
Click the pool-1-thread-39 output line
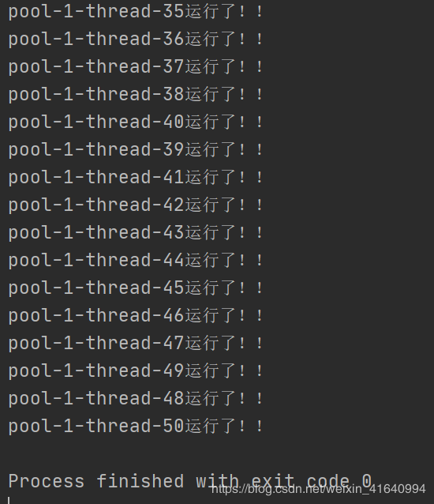(x=136, y=150)
